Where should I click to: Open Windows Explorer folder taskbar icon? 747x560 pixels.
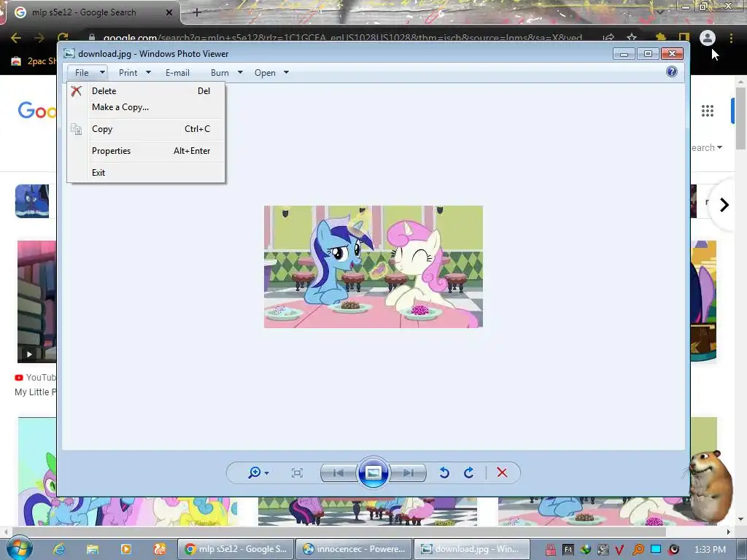pos(93,549)
